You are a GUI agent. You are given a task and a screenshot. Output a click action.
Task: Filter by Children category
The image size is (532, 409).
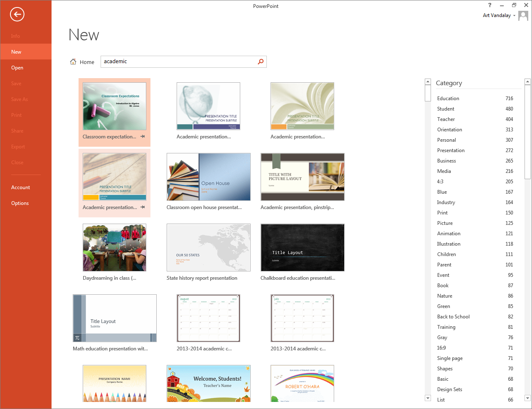tap(475, 254)
